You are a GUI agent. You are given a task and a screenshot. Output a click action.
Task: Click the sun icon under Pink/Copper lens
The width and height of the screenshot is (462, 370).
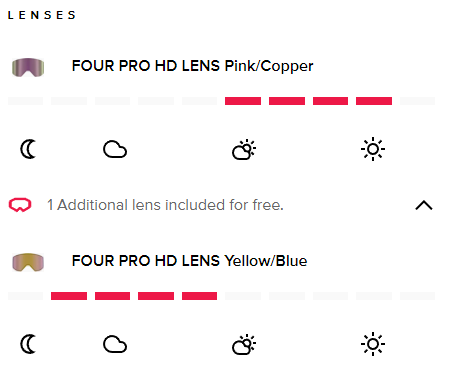point(373,149)
